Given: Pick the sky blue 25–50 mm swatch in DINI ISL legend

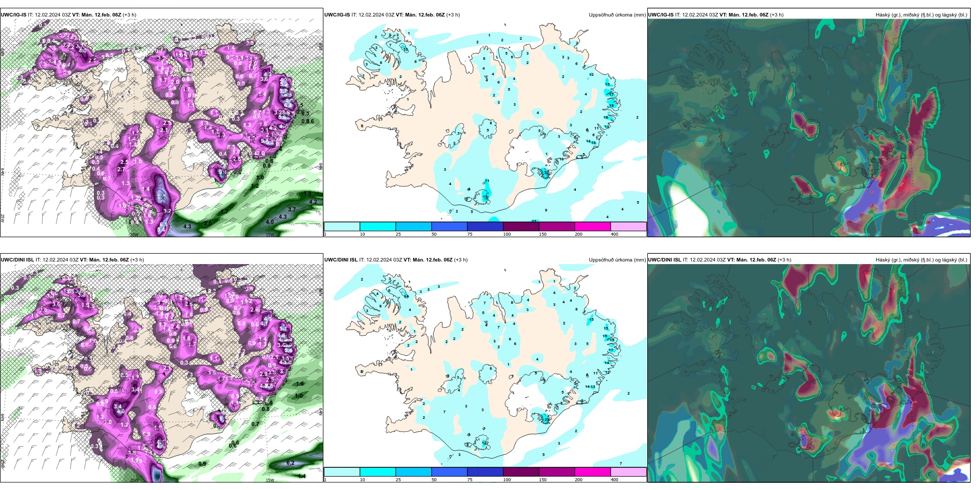Looking at the screenshot, I should point(414,472).
